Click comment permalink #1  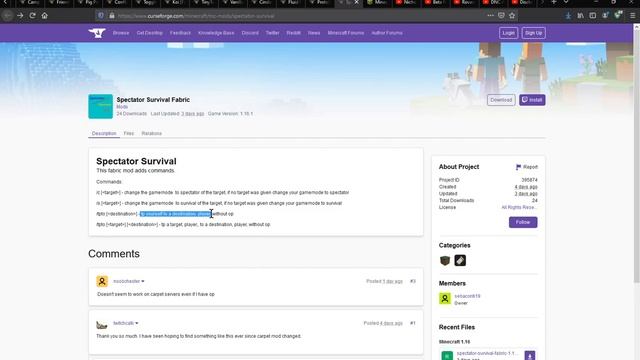pos(413,323)
